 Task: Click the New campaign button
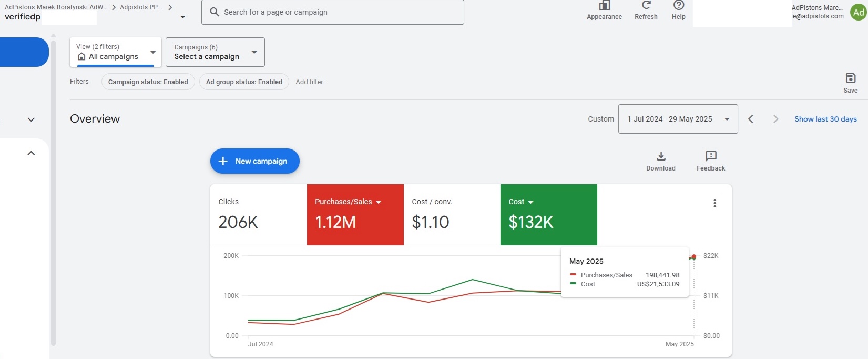(255, 161)
